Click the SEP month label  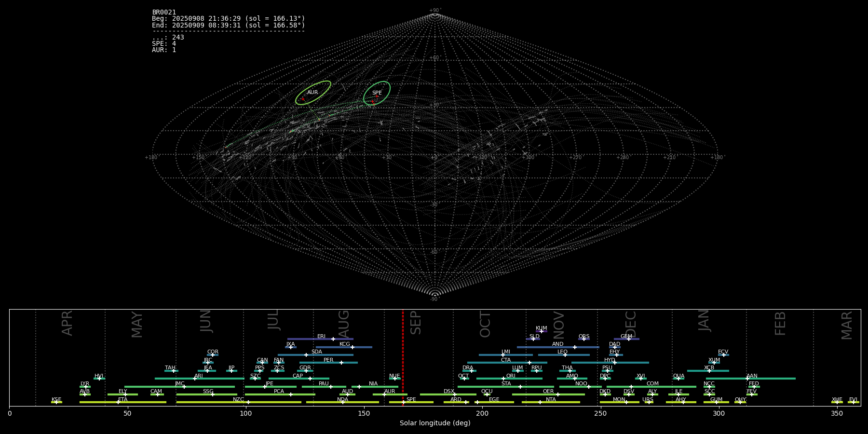(x=415, y=323)
